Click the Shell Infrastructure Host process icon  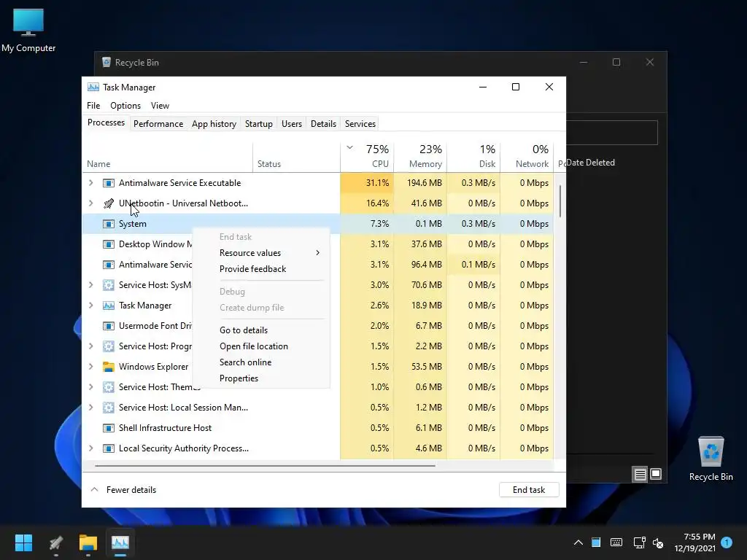click(109, 428)
